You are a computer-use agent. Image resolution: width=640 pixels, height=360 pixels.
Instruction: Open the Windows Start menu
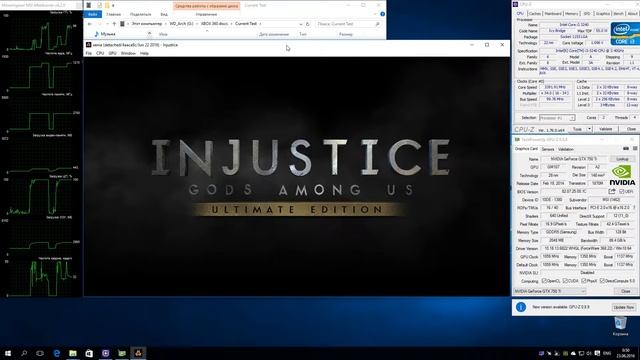[x=7, y=353]
